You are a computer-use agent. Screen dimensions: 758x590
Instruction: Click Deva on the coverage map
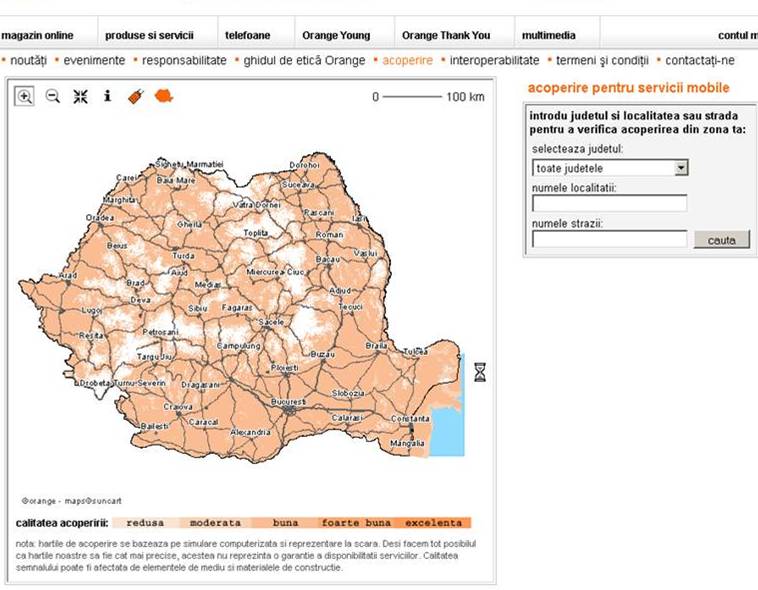(x=140, y=300)
